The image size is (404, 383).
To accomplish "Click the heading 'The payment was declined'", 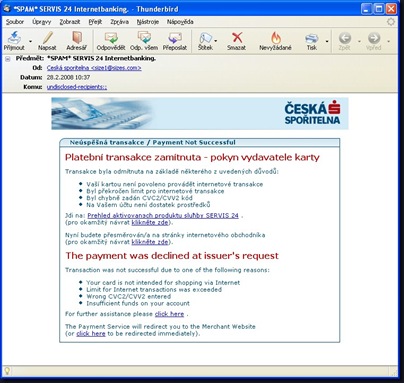I will (x=172, y=256).
